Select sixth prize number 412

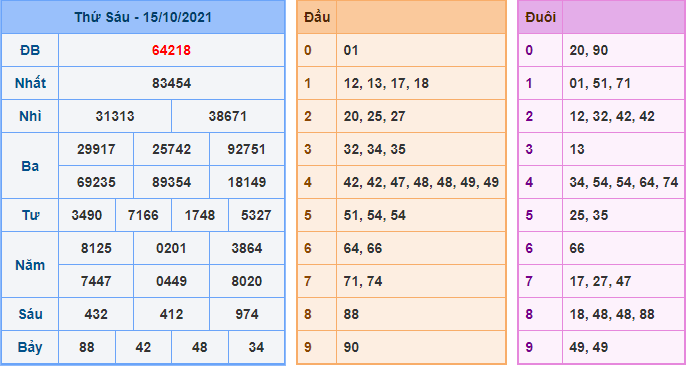tap(172, 314)
